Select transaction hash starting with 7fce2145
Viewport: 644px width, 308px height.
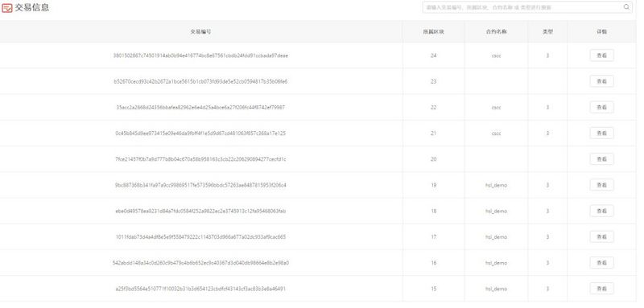tap(200, 159)
